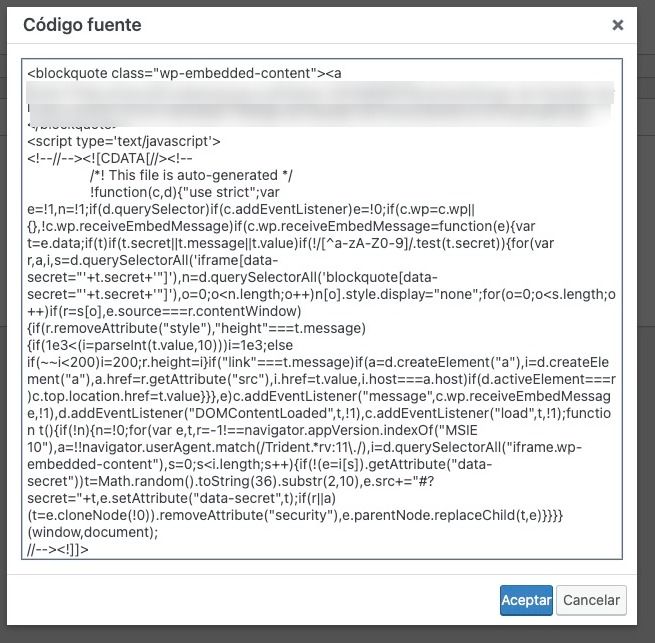Click the blurred href text area

[320, 104]
